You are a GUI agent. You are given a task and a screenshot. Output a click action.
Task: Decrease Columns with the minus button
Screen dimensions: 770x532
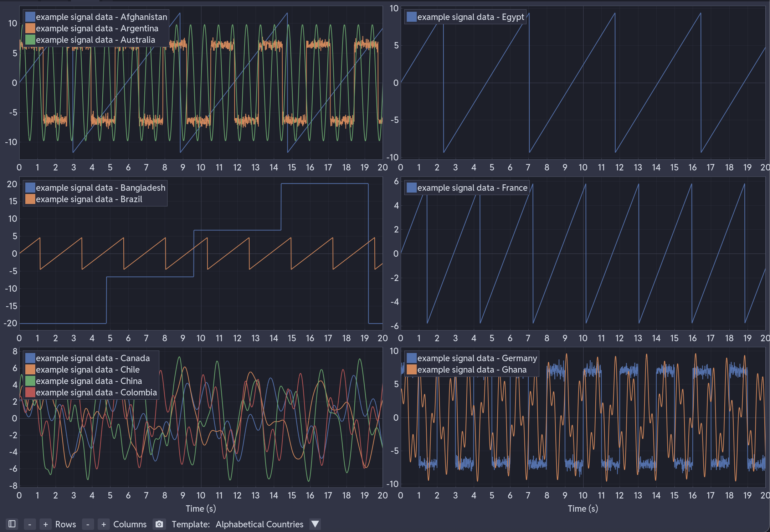[x=88, y=524]
